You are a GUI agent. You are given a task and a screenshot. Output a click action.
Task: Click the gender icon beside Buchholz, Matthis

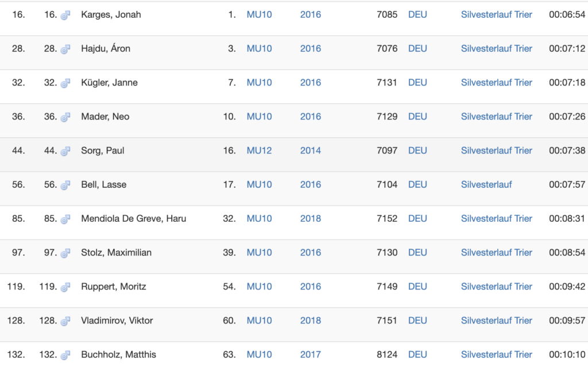pos(65,355)
